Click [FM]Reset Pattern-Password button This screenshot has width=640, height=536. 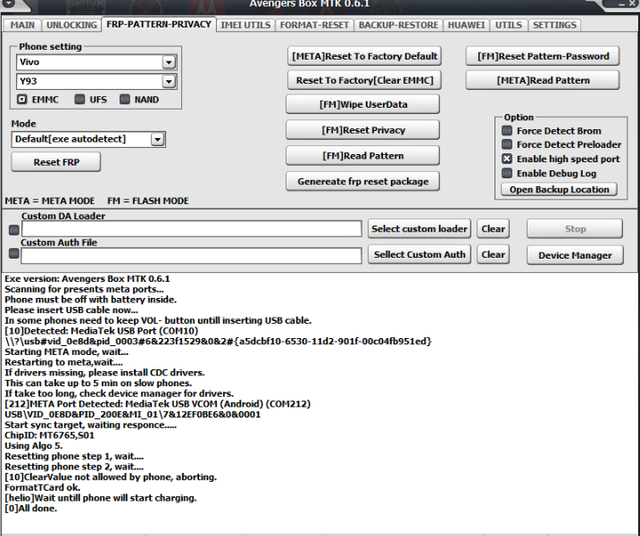543,56
